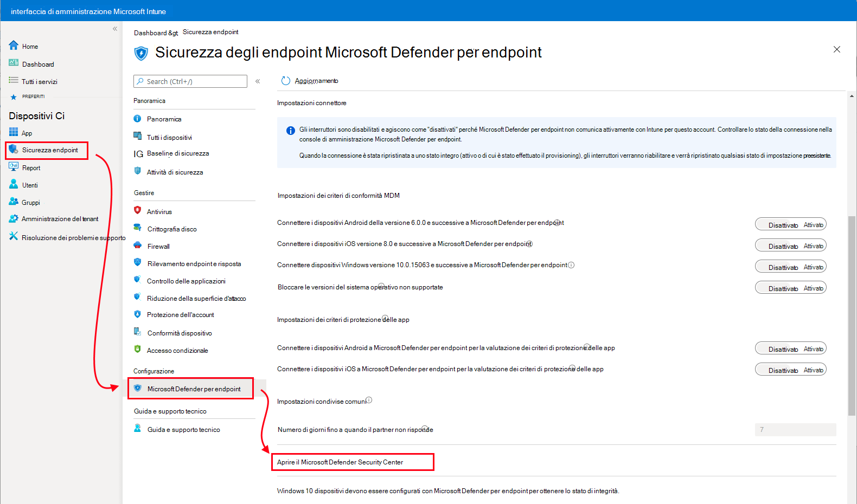Open the Dashboard chart icon
The height and width of the screenshot is (504, 857).
[x=14, y=63]
